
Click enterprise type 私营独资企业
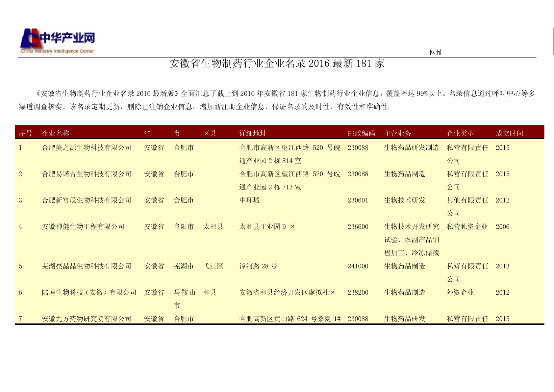[x=467, y=227]
